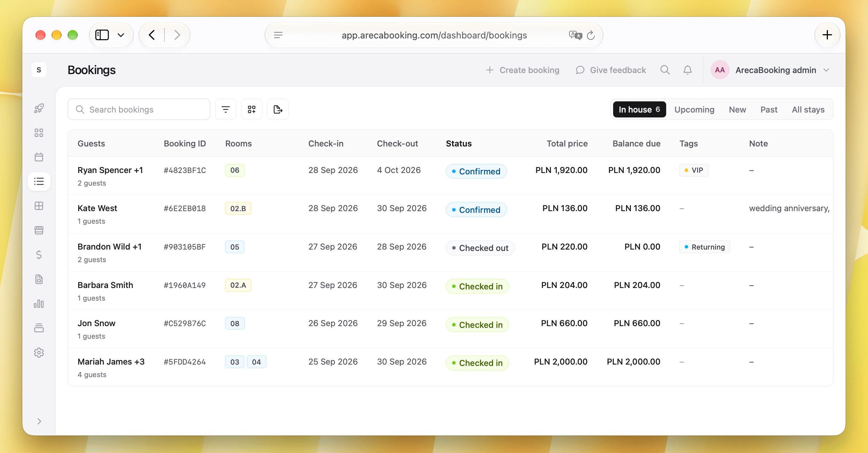Open the browser sidebar options chevron
The width and height of the screenshot is (868, 453).
click(121, 35)
